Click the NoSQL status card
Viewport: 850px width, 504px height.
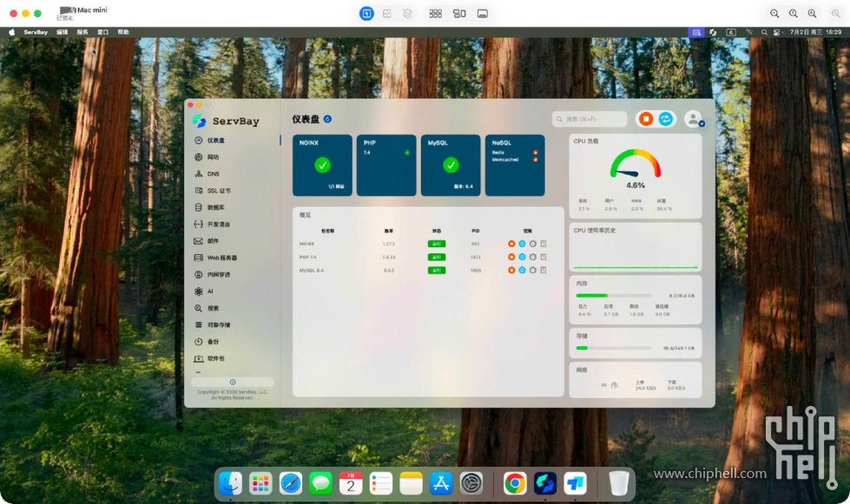point(515,165)
